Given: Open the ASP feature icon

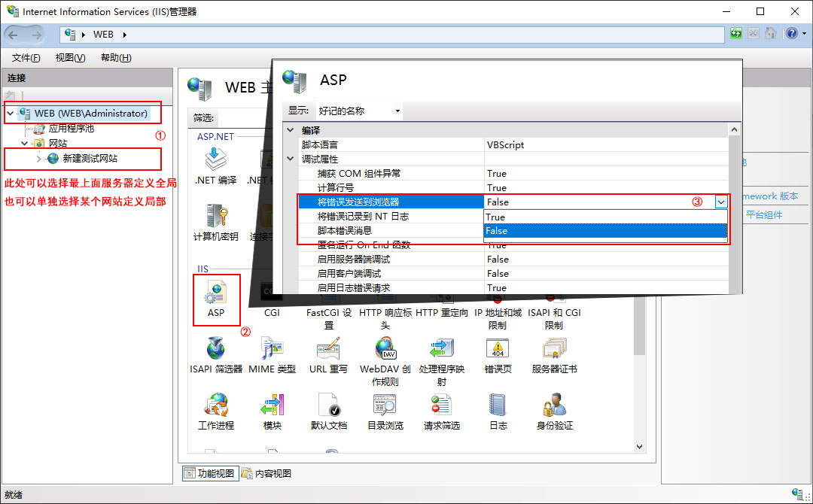Looking at the screenshot, I should (216, 299).
